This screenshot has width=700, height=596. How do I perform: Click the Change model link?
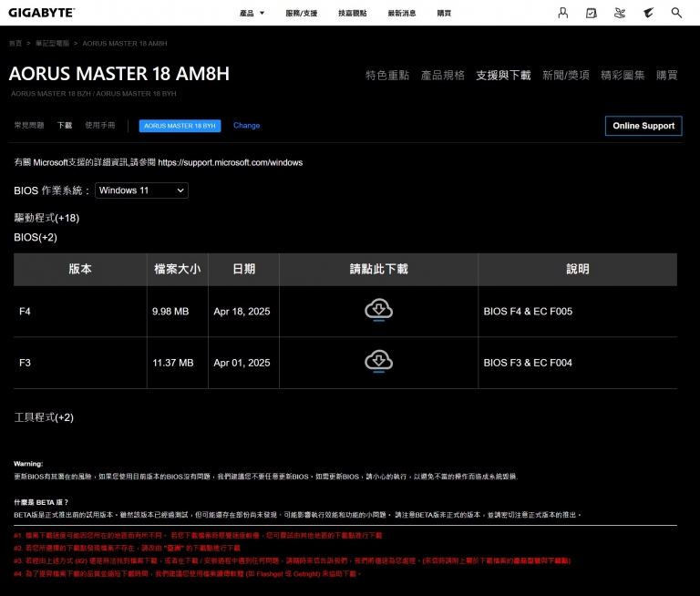[246, 126]
